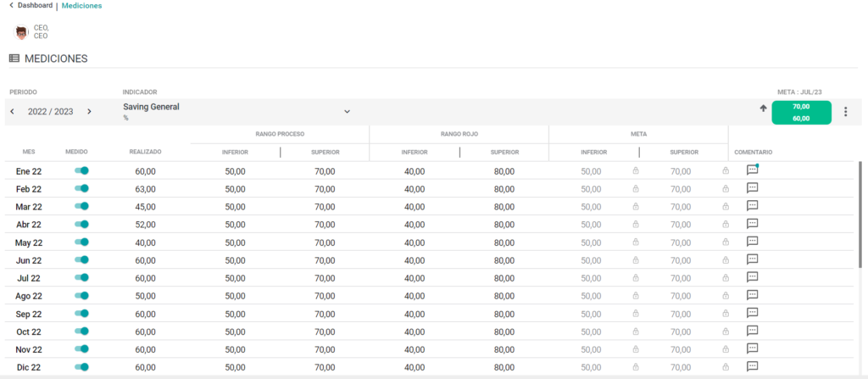Viewport: 868px width, 379px height.
Task: Edit realizado value for Abr 22
Action: 145,225
